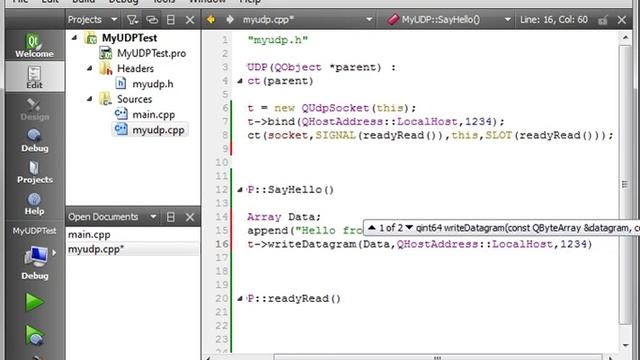Go back in editor navigation history
640x360 pixels.
pos(211,19)
